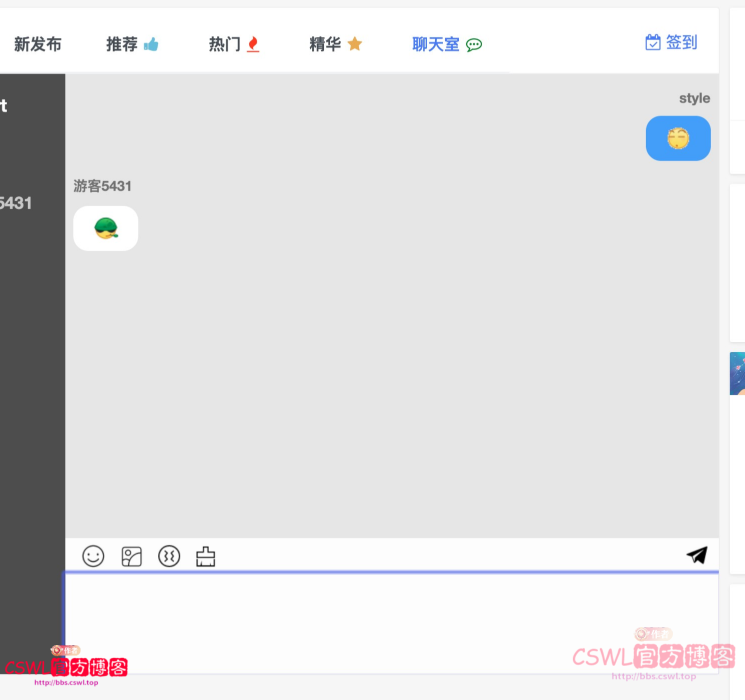Open the thumbnail image in the right sidebar

coord(739,373)
